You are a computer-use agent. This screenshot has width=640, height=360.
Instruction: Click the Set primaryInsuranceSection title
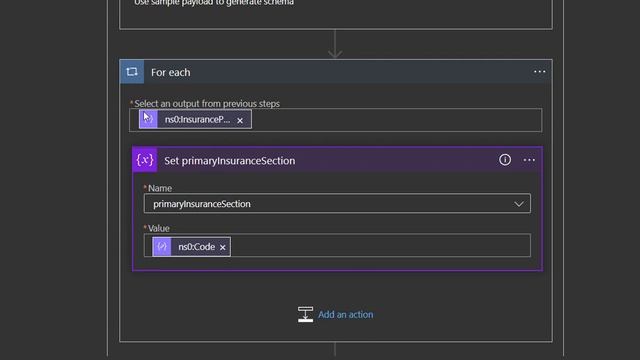(x=229, y=161)
